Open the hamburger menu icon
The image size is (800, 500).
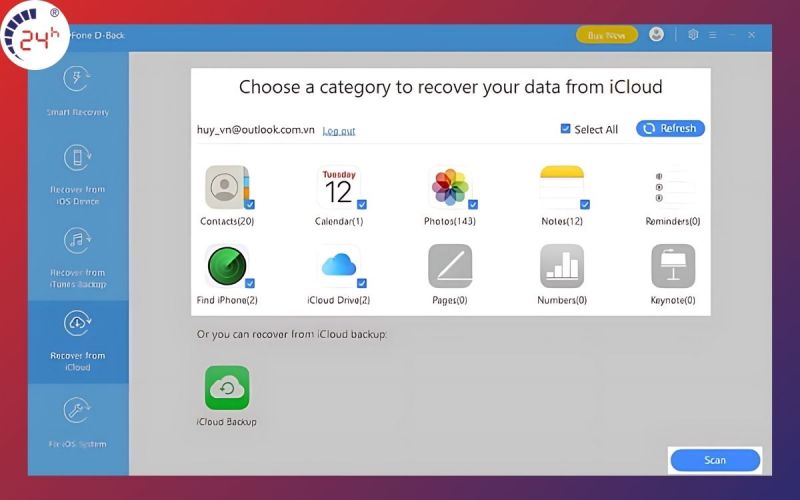pyautogui.click(x=713, y=35)
